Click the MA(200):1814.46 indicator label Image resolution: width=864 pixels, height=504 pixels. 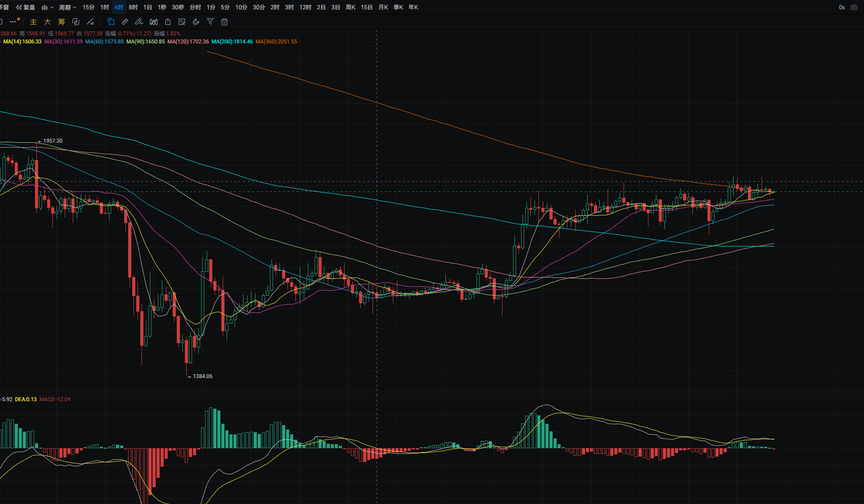(x=232, y=42)
